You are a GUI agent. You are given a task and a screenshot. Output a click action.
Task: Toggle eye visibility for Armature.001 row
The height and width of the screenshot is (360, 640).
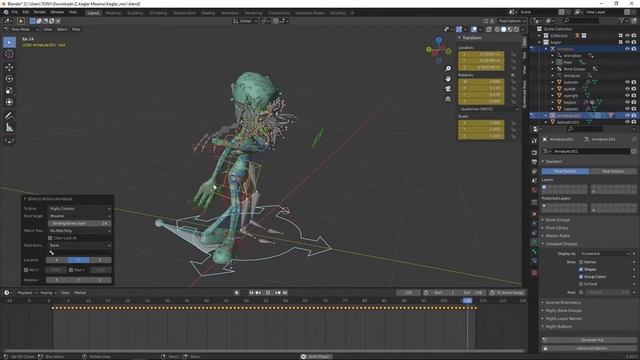pyautogui.click(x=627, y=116)
